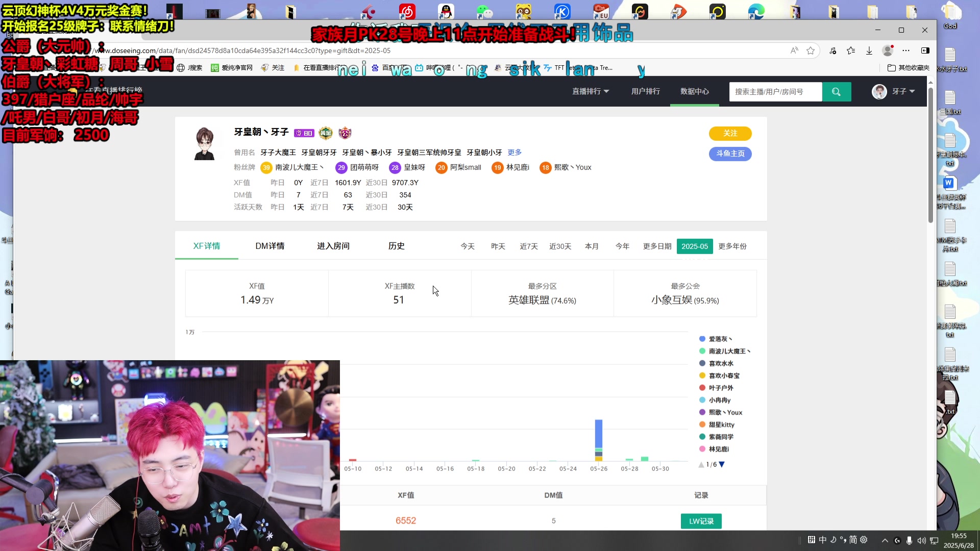Toggle IME simplified Chinese 简 indicator

pyautogui.click(x=853, y=540)
